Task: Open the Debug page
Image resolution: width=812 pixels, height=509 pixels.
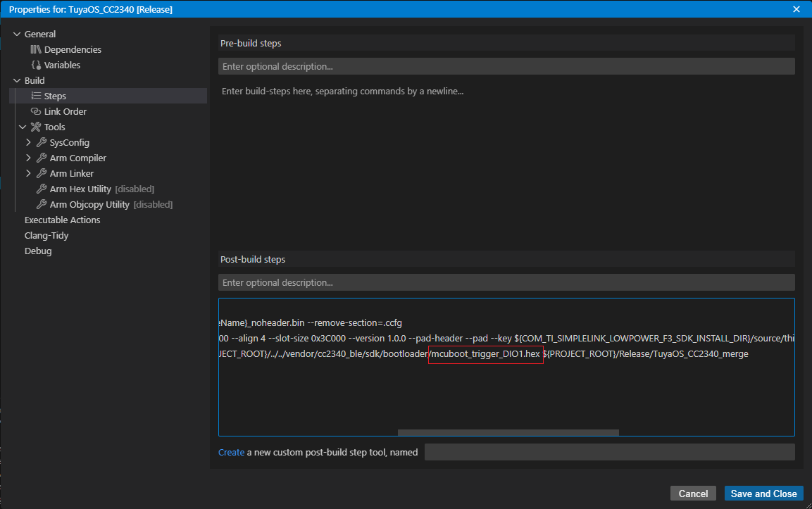Action: coord(38,251)
